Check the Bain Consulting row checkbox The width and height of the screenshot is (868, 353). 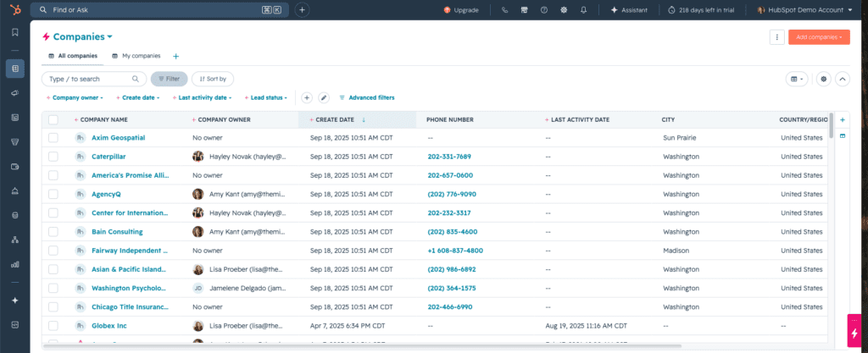tap(53, 231)
